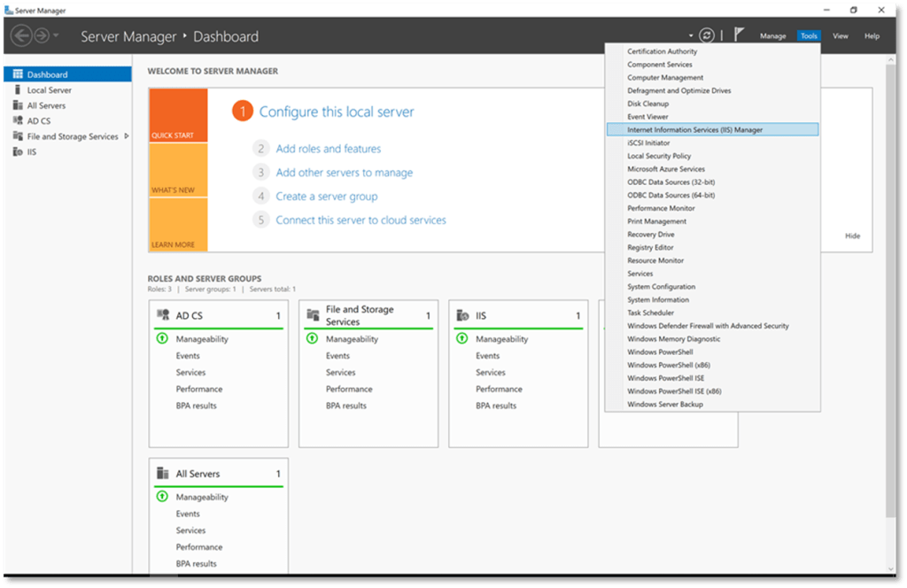Screen dimensions: 907x588
Task: Hide the welcome panel
Action: pyautogui.click(x=852, y=236)
